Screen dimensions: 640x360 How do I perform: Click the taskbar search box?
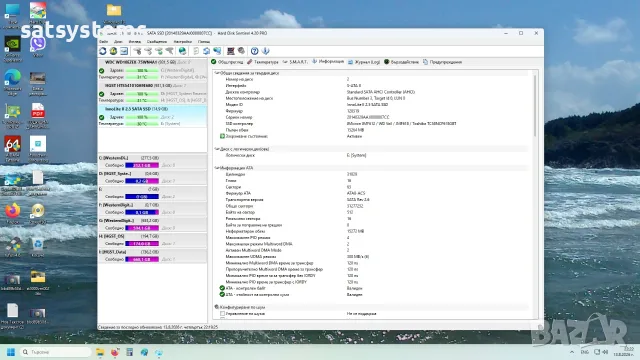click(56, 352)
